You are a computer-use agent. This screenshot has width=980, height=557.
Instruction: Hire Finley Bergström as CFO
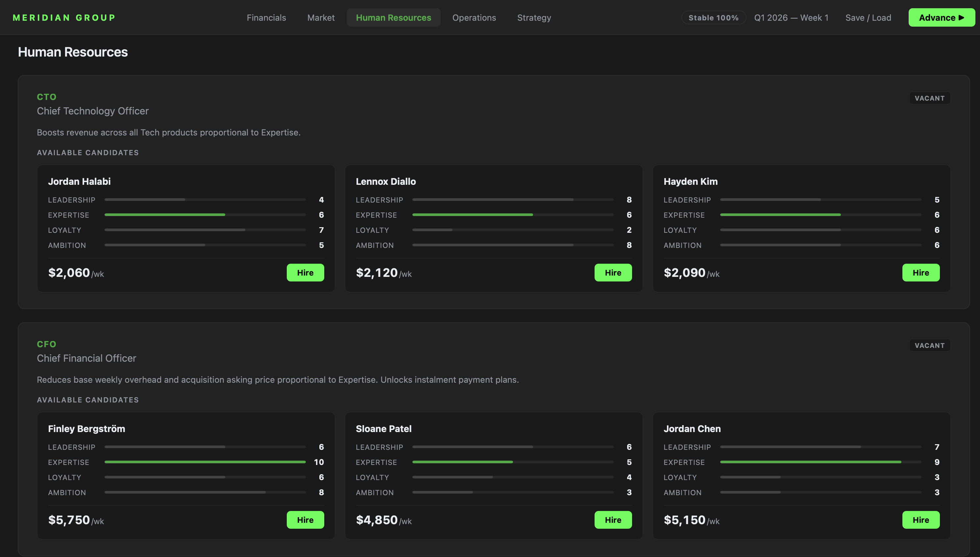click(305, 520)
